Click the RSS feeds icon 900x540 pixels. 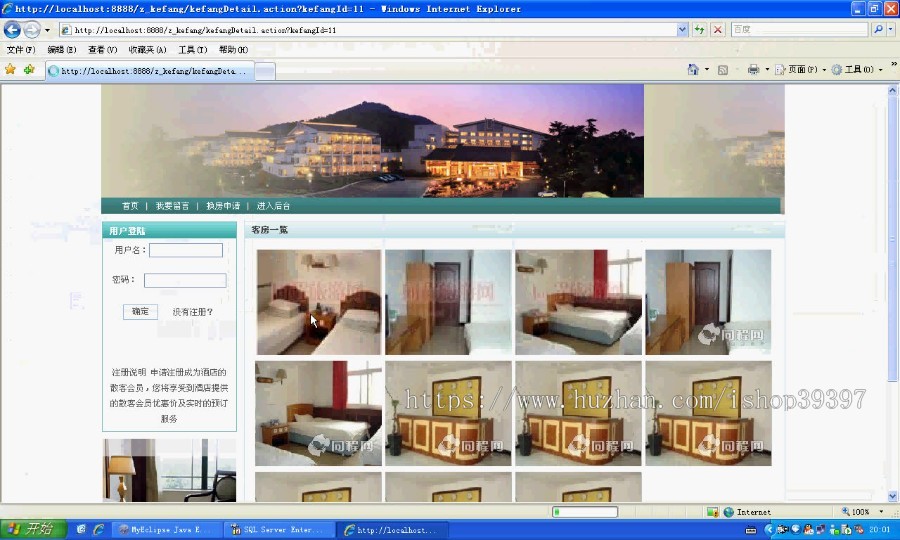coord(723,70)
